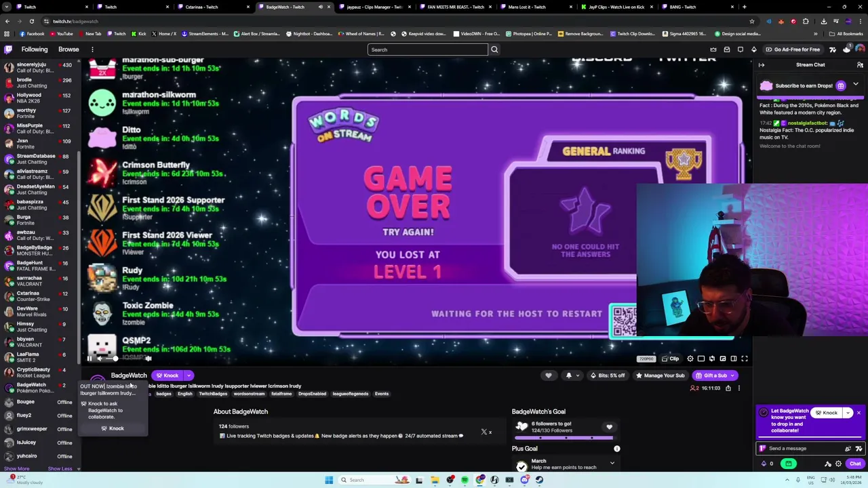This screenshot has height=488, width=868.
Task: Click the heart follow button under video
Action: tap(549, 375)
